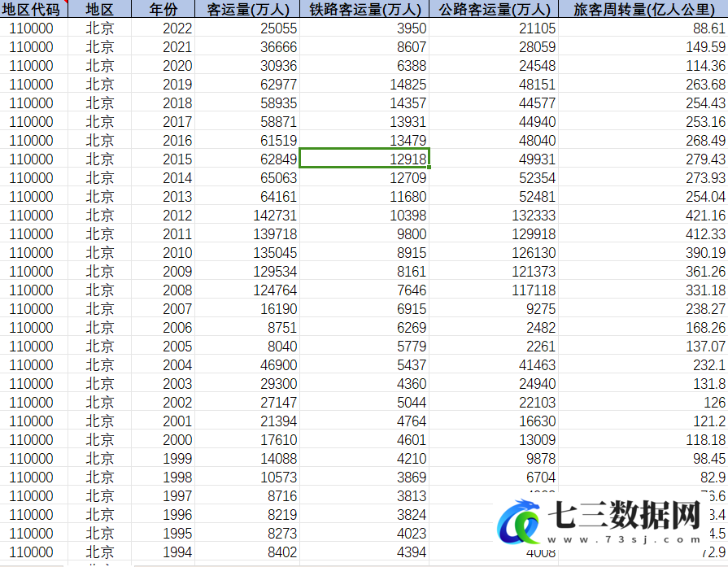The height and width of the screenshot is (567, 728).
Task: Select railway value 3824
Action: point(364,514)
